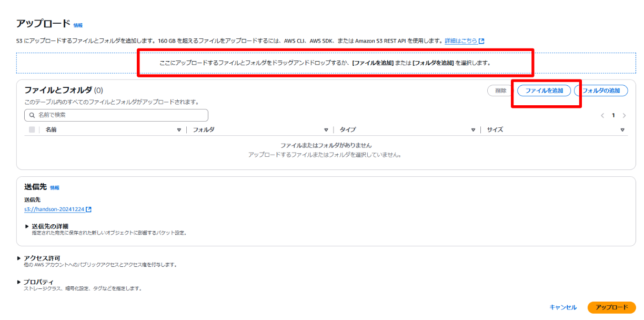Screen dimensions: 644x320
Task: Click the ファイルとフォルダ (0) heading
Action: 64,90
